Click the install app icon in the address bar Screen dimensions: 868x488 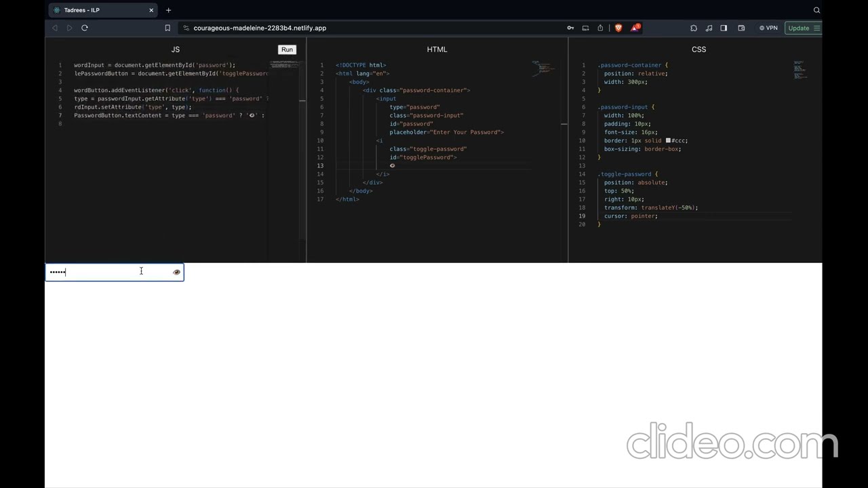pos(585,28)
